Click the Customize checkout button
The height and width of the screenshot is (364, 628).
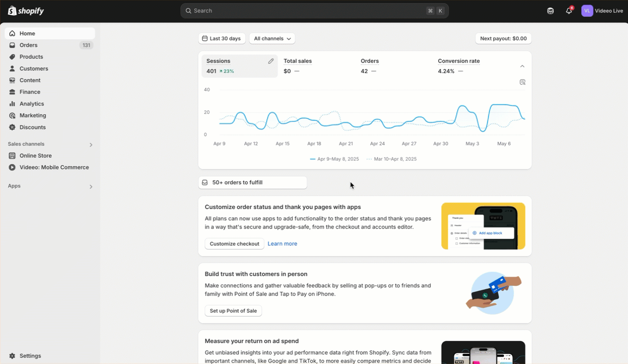point(234,244)
